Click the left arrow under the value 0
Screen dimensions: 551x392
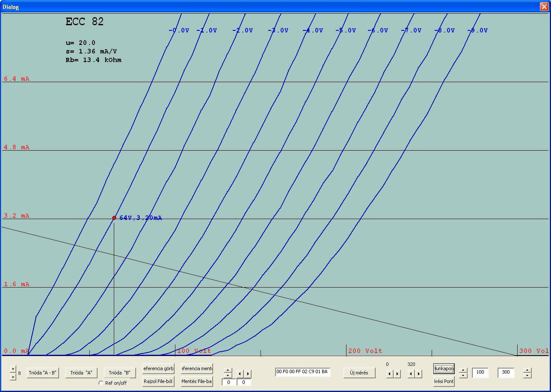(390, 374)
